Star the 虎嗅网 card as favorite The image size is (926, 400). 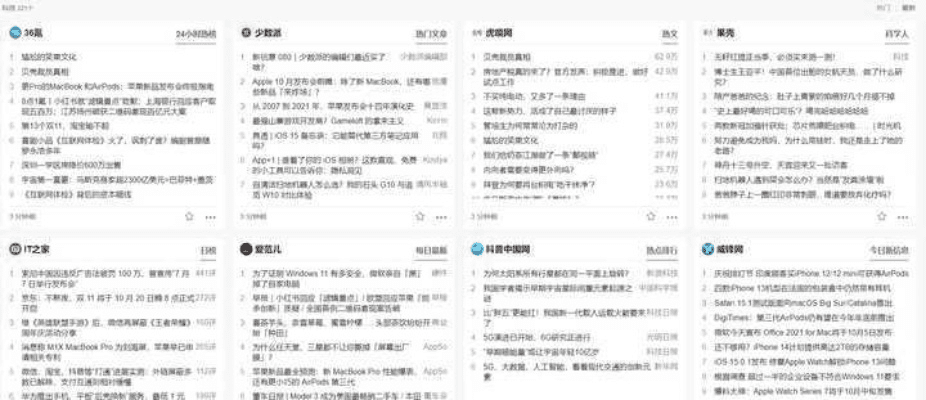click(651, 216)
